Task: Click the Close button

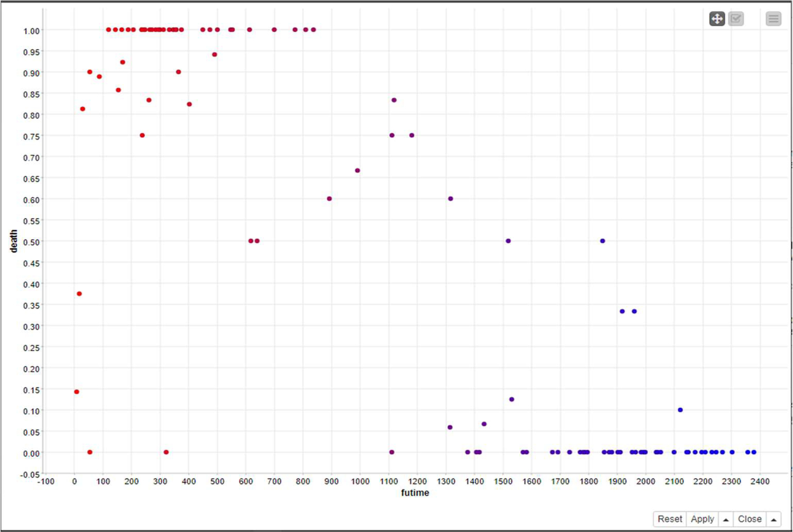Action: pos(750,519)
